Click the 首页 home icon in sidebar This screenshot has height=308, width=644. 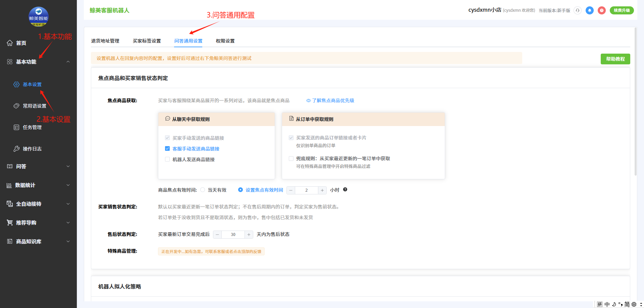click(10, 43)
